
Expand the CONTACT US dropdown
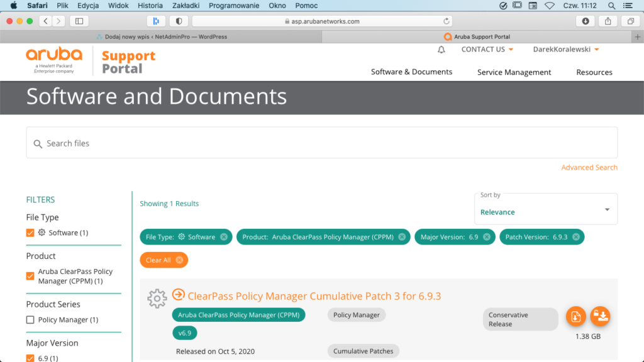click(x=487, y=50)
